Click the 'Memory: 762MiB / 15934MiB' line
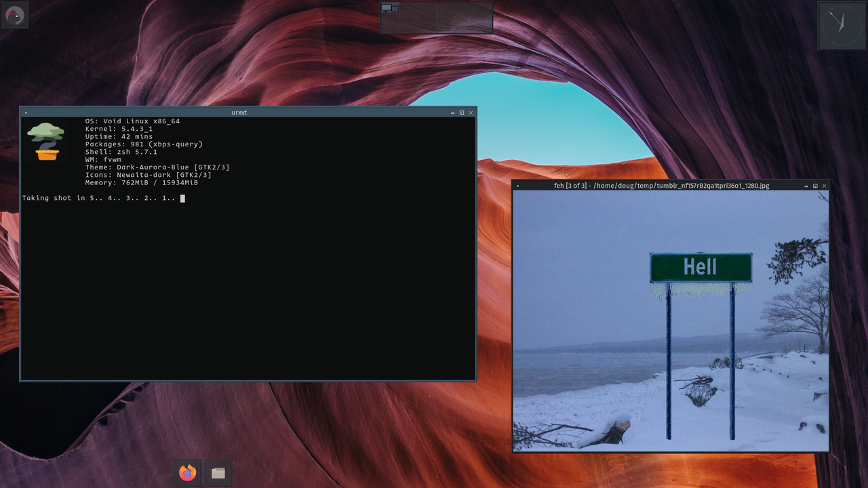Image resolution: width=868 pixels, height=488 pixels. pos(141,182)
